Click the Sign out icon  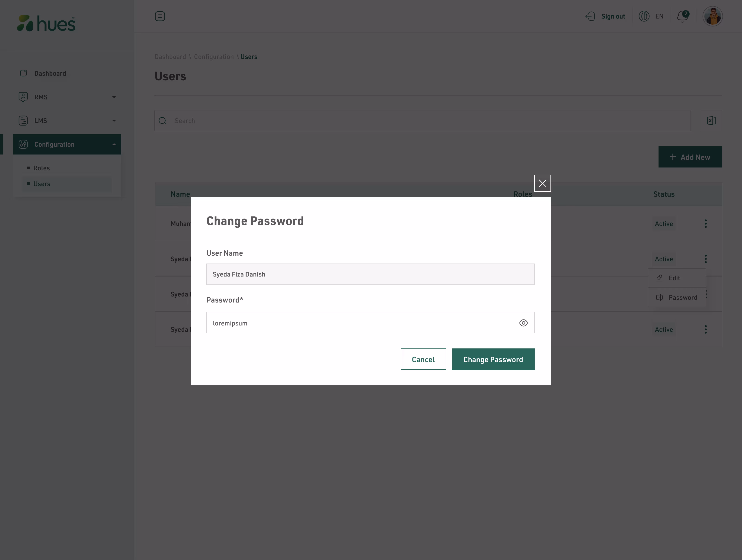(590, 16)
